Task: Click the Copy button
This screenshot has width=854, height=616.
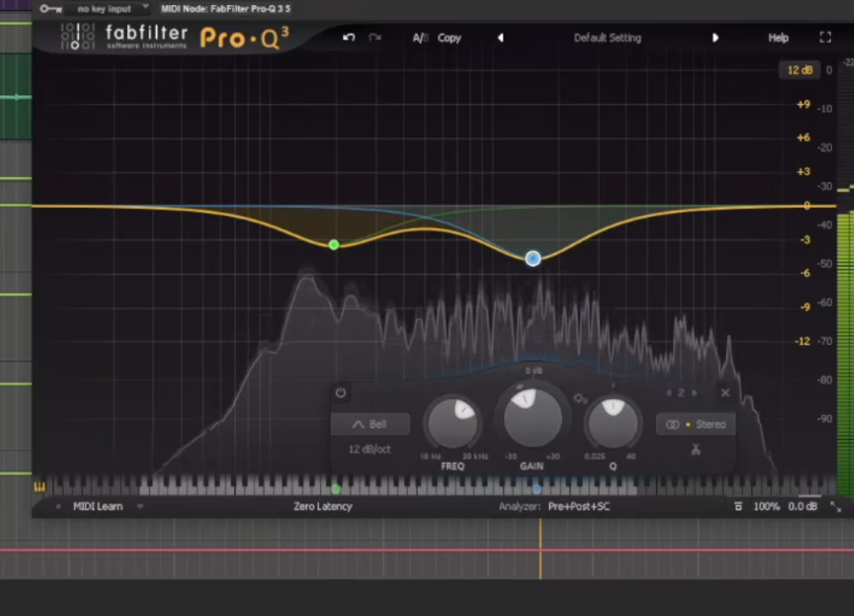Action: (449, 38)
